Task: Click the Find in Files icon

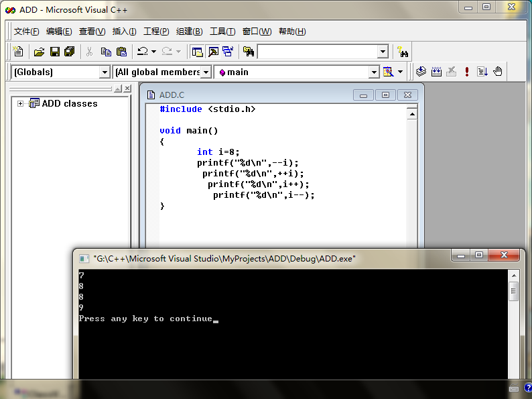Action: point(249,52)
